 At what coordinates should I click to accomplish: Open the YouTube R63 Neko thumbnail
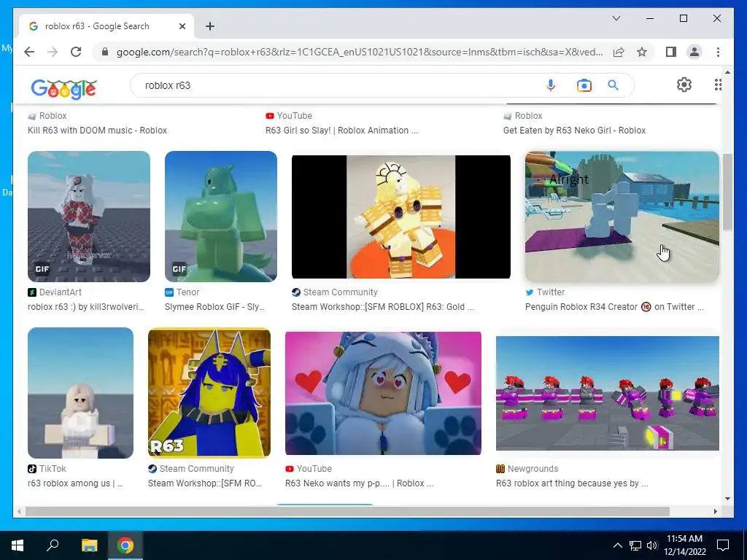point(383,393)
